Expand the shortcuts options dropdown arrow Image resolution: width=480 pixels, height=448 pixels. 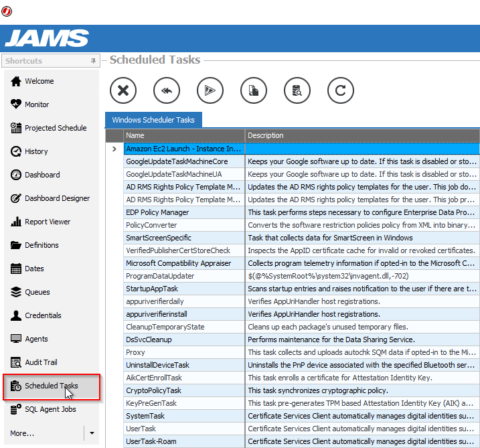coord(92,433)
